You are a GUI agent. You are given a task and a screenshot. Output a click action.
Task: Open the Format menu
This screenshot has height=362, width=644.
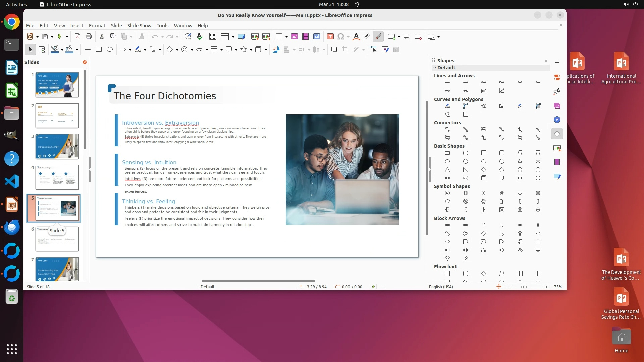tap(97, 26)
